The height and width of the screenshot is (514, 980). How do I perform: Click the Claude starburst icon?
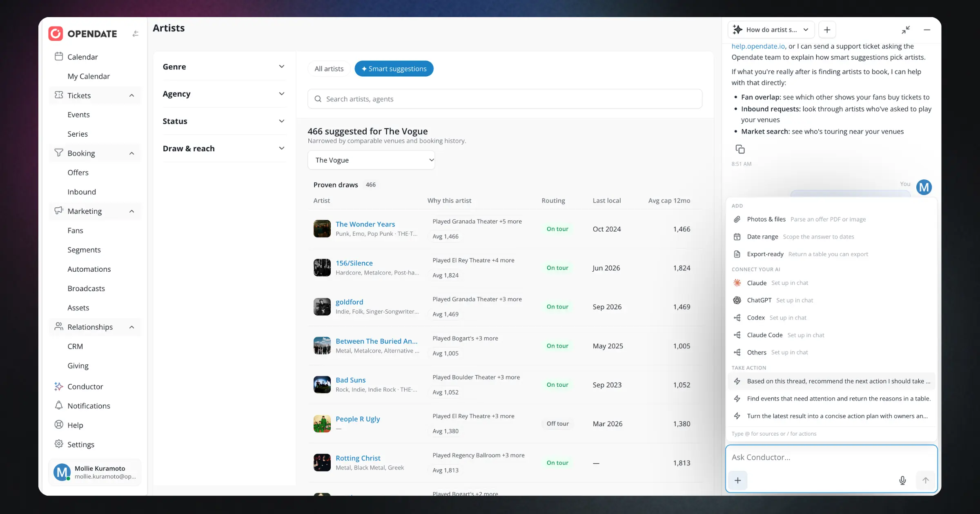pyautogui.click(x=737, y=283)
